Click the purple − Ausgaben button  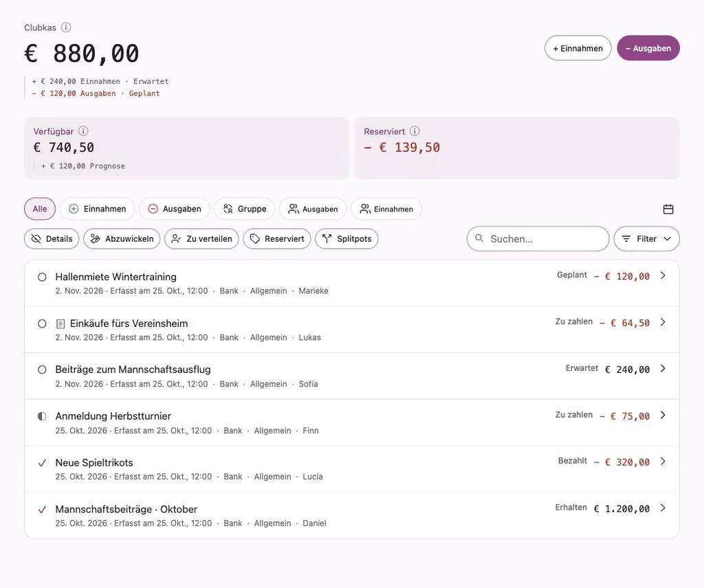[648, 48]
